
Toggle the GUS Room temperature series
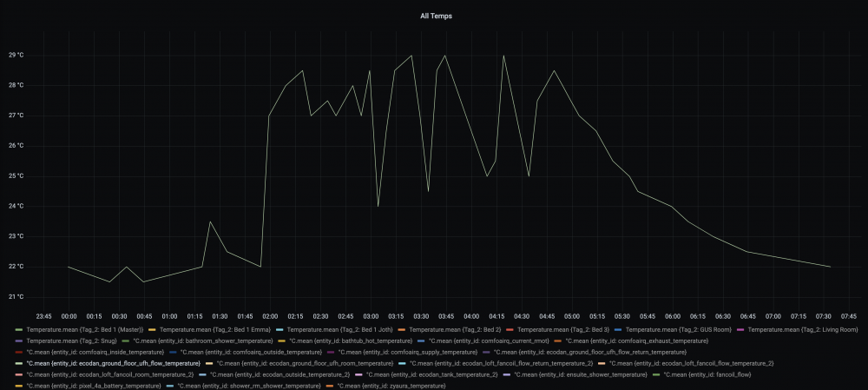click(678, 329)
